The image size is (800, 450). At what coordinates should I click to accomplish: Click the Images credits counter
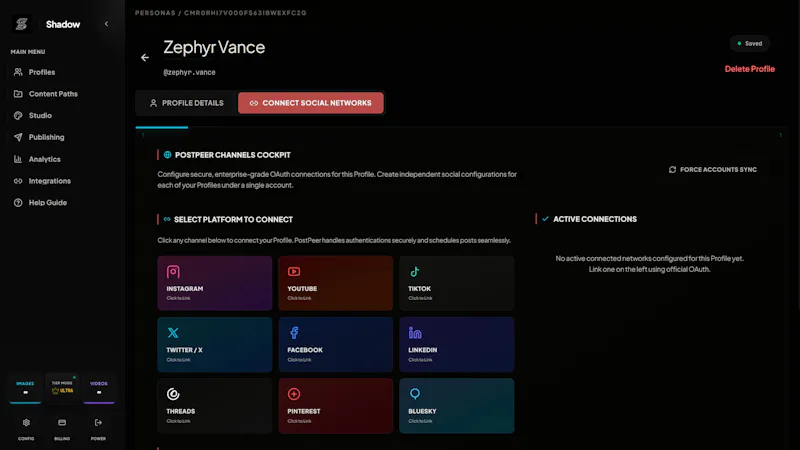(25, 388)
